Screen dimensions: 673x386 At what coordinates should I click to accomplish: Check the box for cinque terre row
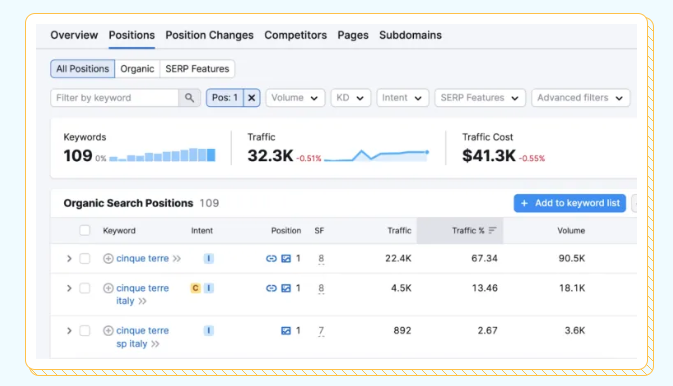coord(85,258)
